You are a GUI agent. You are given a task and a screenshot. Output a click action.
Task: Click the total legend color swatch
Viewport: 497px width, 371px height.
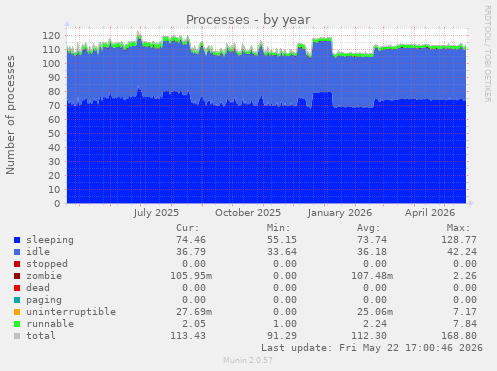coord(17,336)
